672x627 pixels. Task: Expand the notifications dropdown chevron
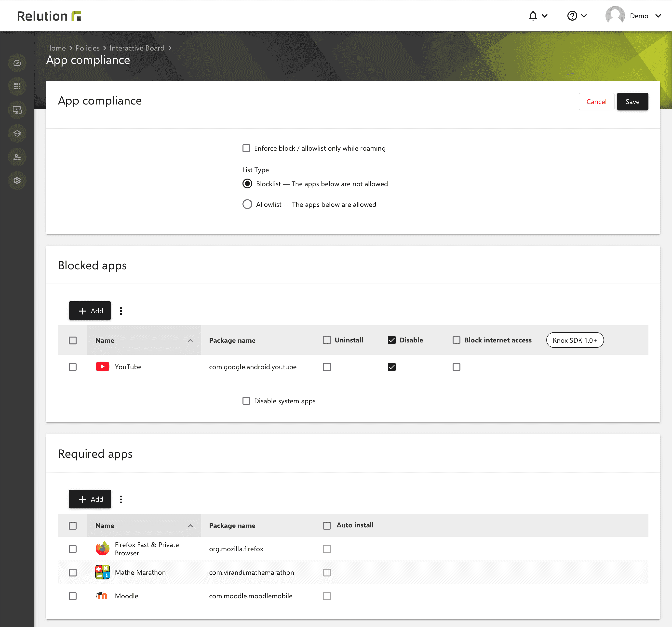545,16
